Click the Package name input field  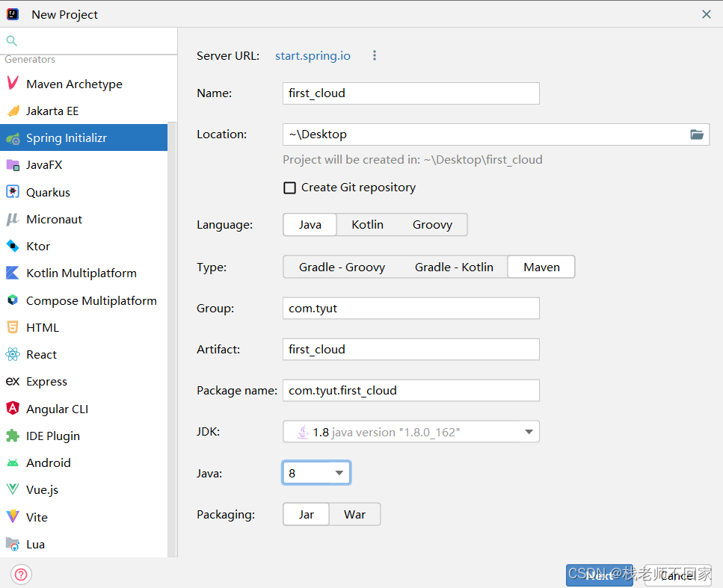(x=410, y=390)
